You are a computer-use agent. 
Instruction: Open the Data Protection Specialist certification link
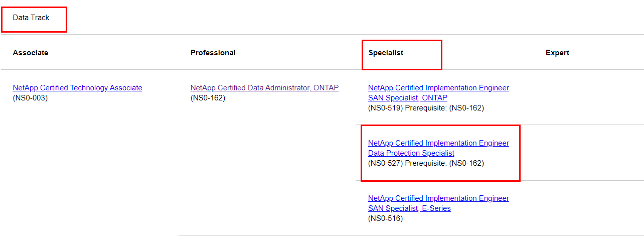tap(438, 148)
